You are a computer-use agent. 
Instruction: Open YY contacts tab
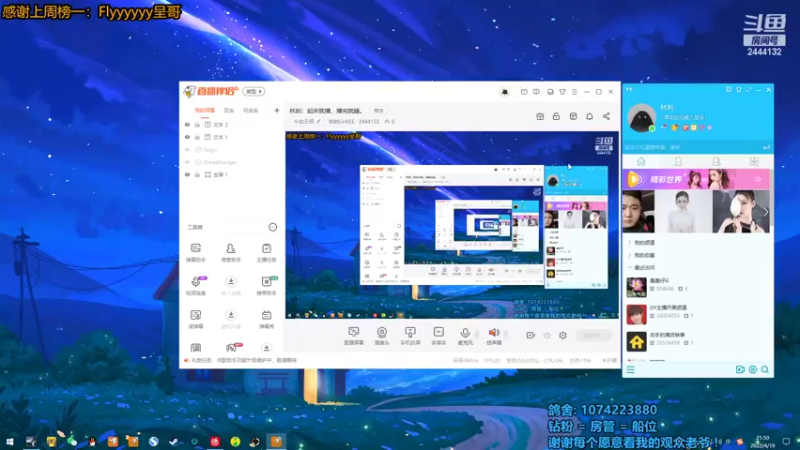[x=679, y=161]
